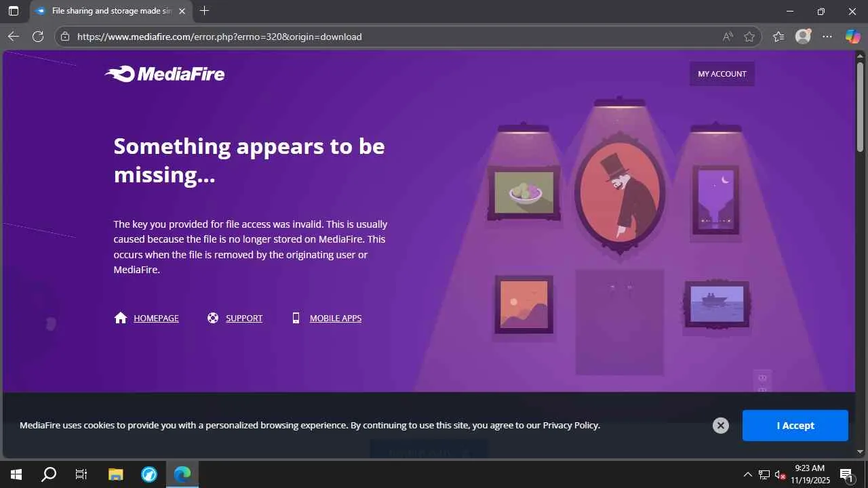The width and height of the screenshot is (868, 488).
Task: Open the browser profile avatar
Action: click(x=803, y=37)
